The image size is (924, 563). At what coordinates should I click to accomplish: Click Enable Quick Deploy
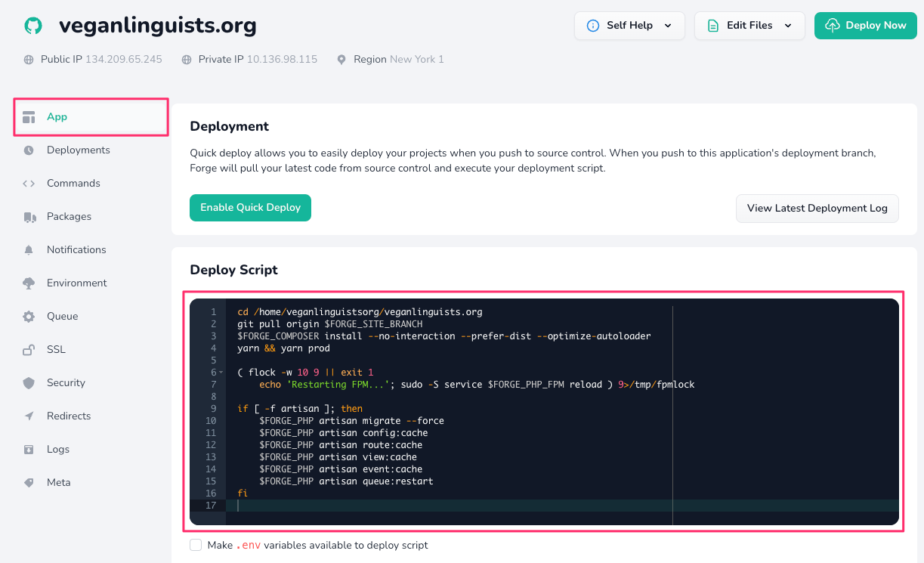(250, 207)
